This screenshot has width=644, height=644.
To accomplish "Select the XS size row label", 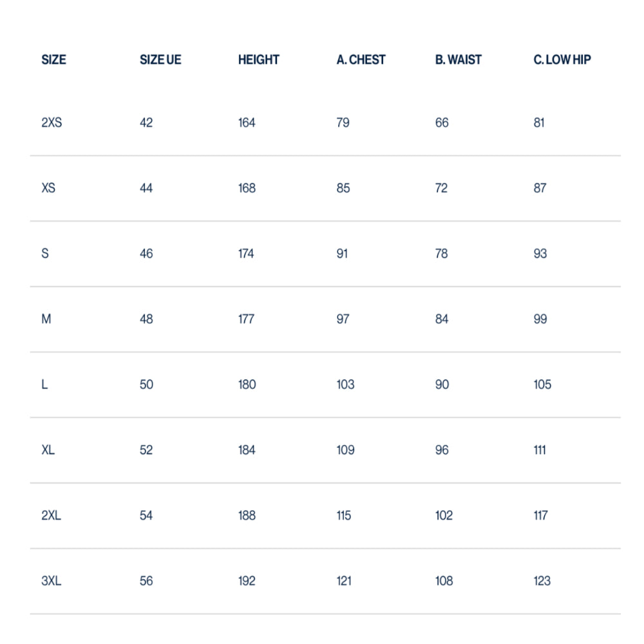I will point(48,188).
